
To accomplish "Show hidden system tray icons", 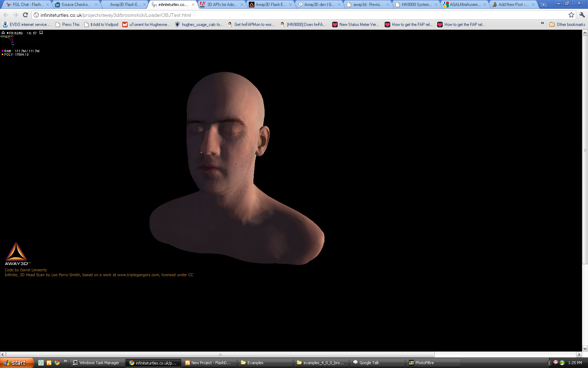I will [549, 363].
